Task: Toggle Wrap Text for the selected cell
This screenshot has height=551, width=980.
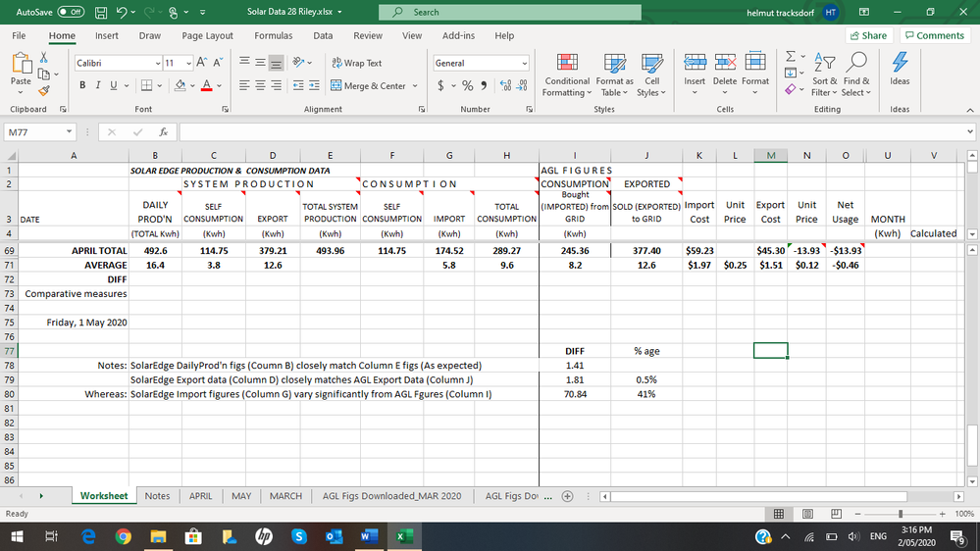Action: pos(359,63)
